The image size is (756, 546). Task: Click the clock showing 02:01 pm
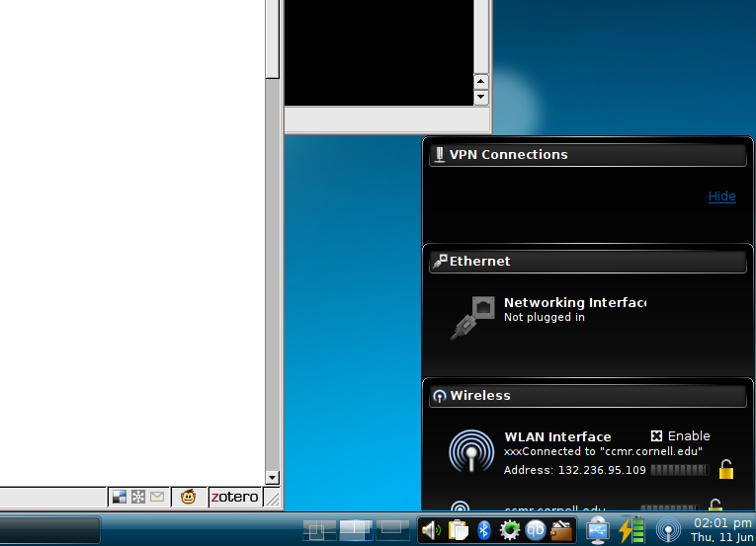click(x=722, y=529)
